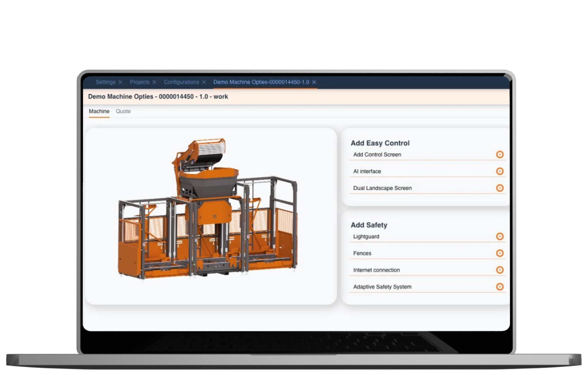Screen dimensions: 588x375
Task: Click the Add Control Screen label
Action: tap(377, 154)
